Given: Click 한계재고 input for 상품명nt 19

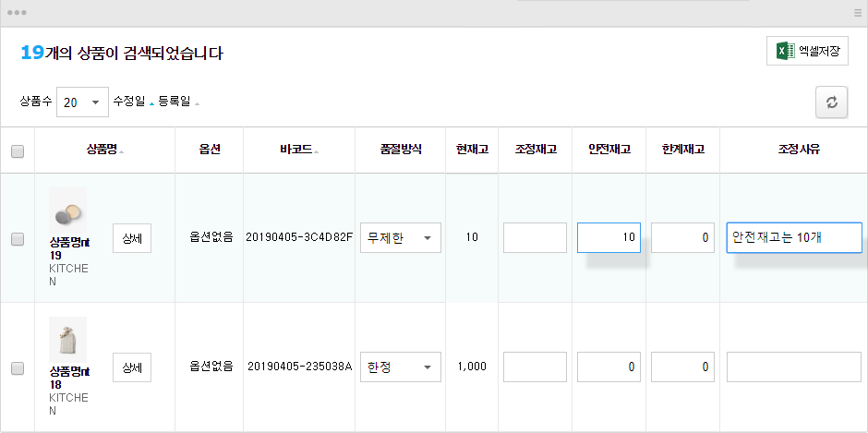Looking at the screenshot, I should [682, 237].
